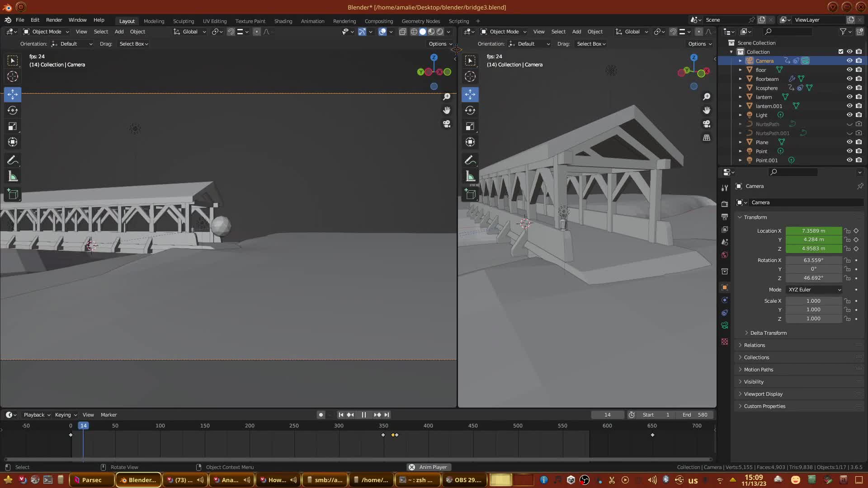This screenshot has width=868, height=488.
Task: Toggle Collection exclude checkbox in outliner
Action: 841,52
